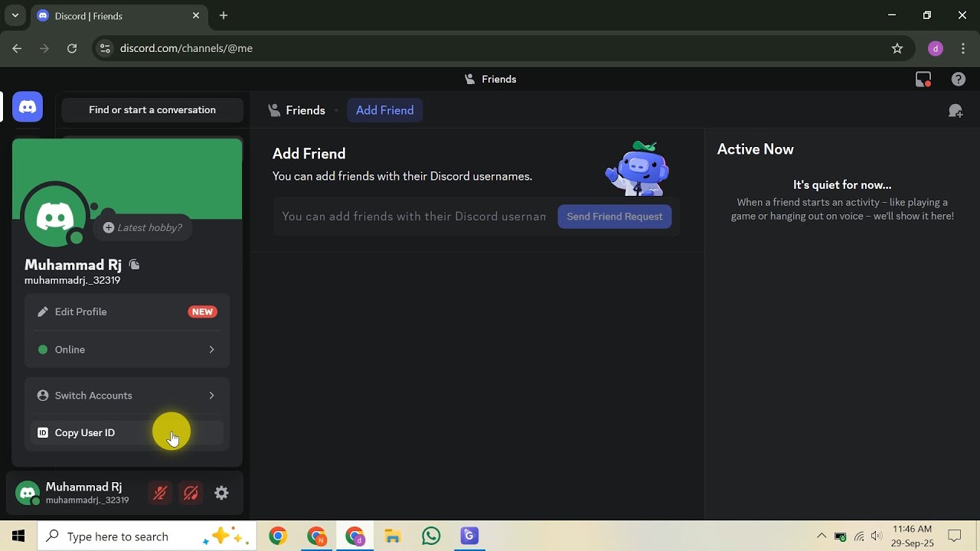Open Discord inbox icon in title bar
Viewport: 980px width, 551px height.
click(923, 79)
